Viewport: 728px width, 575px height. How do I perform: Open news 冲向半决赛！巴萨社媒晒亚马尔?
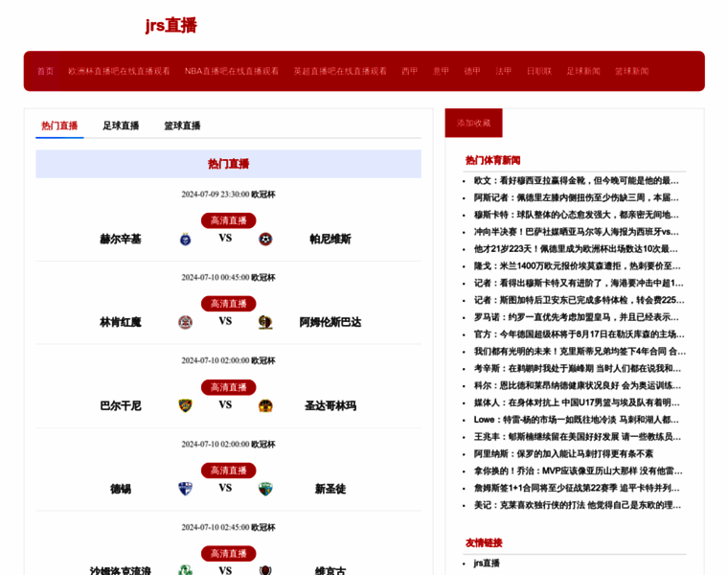coord(577,232)
